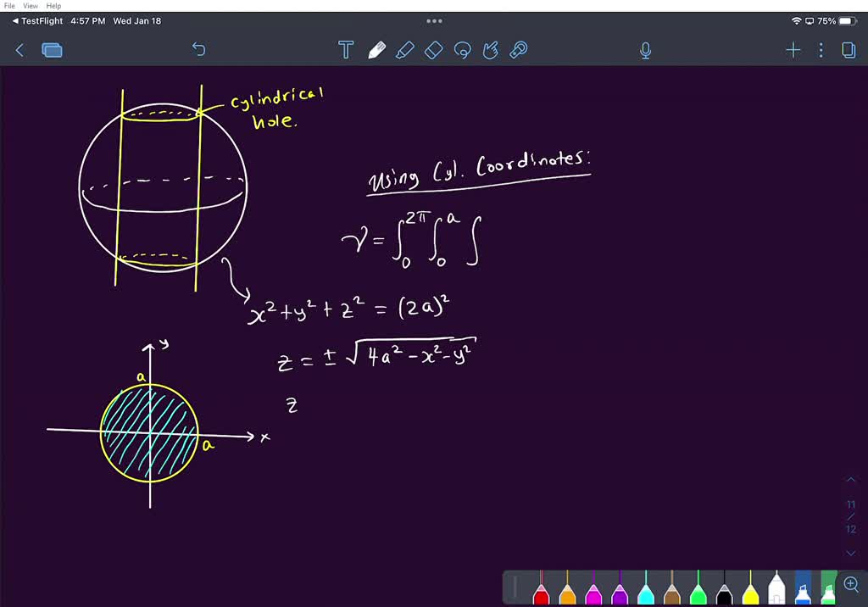Open the File menu
Screen dimensions: 868x607
click(9, 6)
